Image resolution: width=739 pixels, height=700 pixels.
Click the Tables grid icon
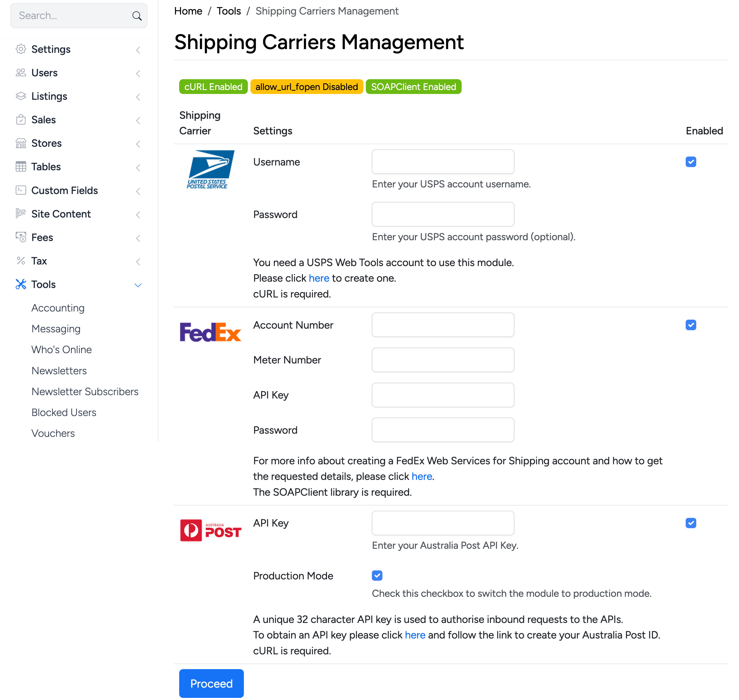pos(21,167)
